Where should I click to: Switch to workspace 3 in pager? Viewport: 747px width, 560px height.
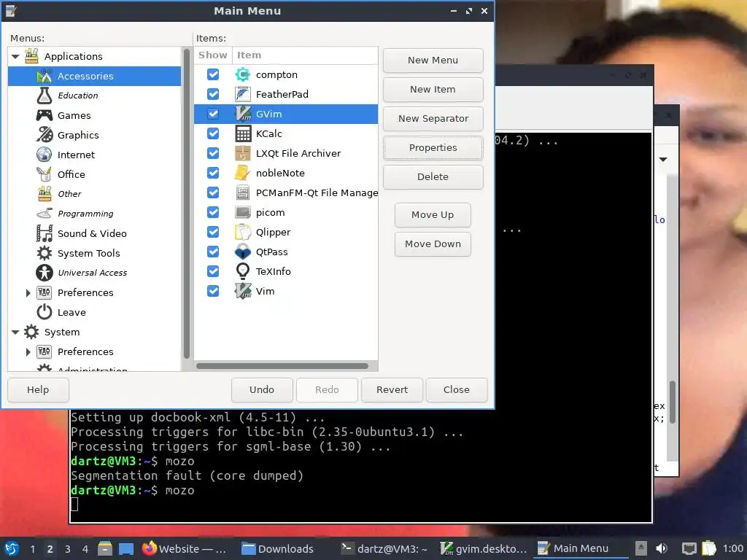click(x=68, y=548)
